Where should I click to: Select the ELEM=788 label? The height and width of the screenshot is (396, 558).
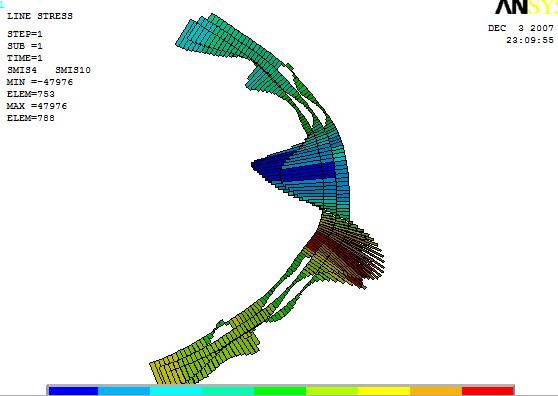click(x=31, y=118)
